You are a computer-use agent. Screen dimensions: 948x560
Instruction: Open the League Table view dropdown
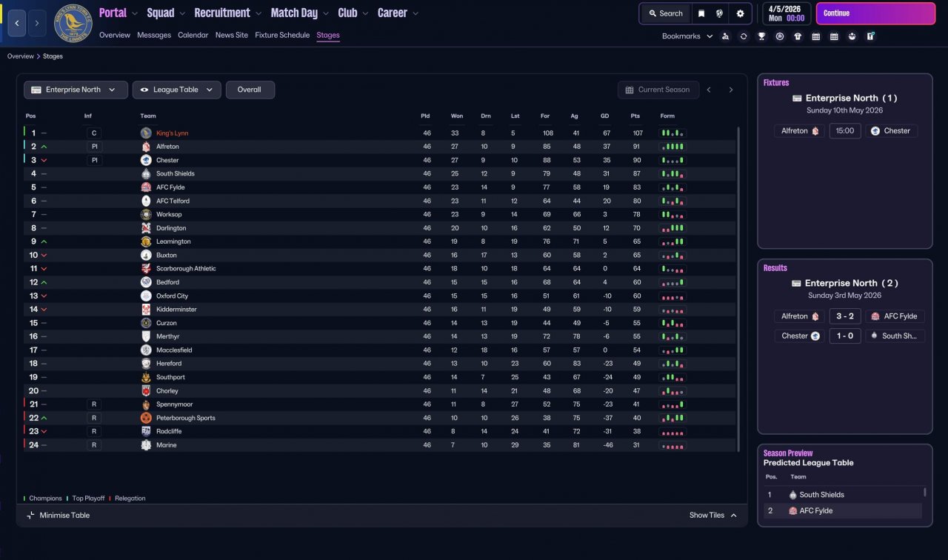176,90
